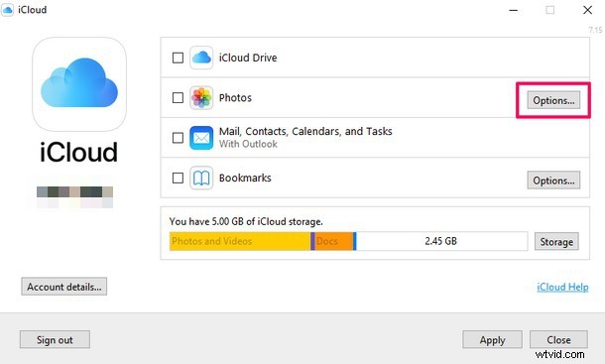605x364 pixels.
Task: Click 'Mail, Contacts, Calendars, and Tasks' text
Action: click(305, 132)
